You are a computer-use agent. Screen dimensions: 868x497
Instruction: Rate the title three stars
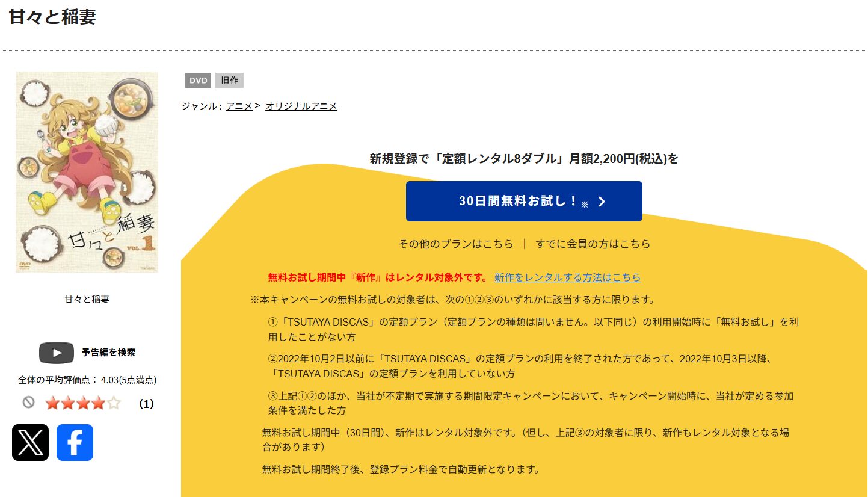click(83, 403)
